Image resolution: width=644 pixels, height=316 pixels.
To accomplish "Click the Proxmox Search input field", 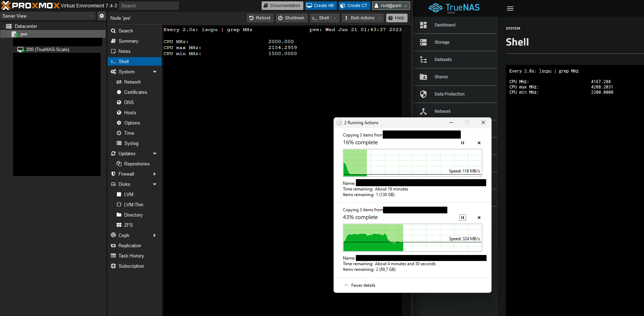I will (149, 6).
